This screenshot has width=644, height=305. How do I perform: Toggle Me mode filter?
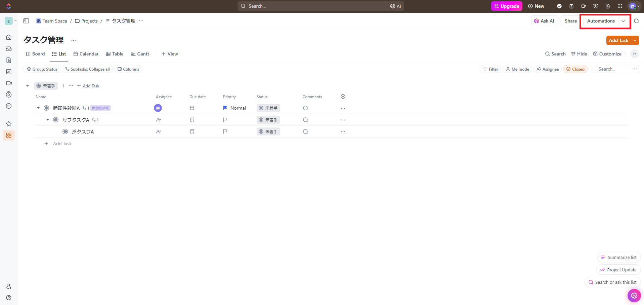pyautogui.click(x=517, y=69)
